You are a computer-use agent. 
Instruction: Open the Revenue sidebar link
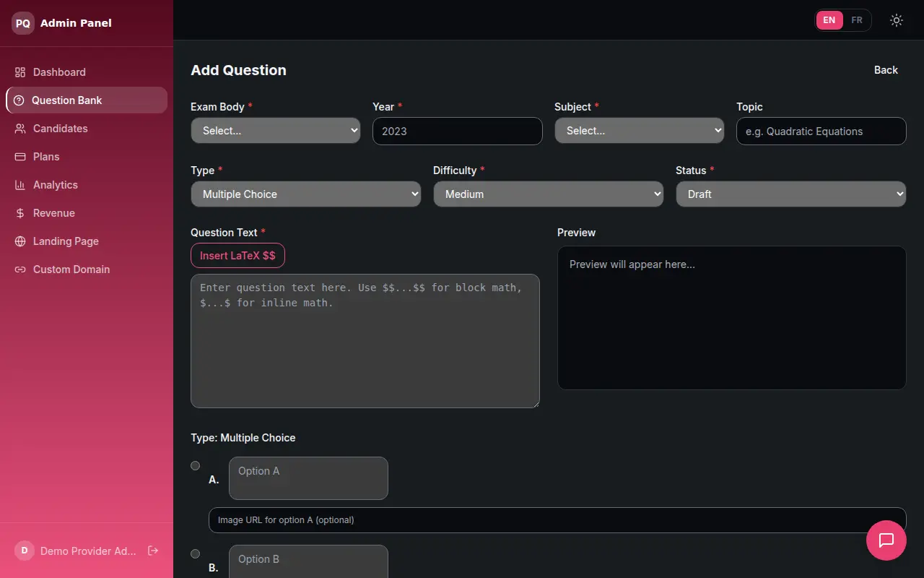[87, 213]
